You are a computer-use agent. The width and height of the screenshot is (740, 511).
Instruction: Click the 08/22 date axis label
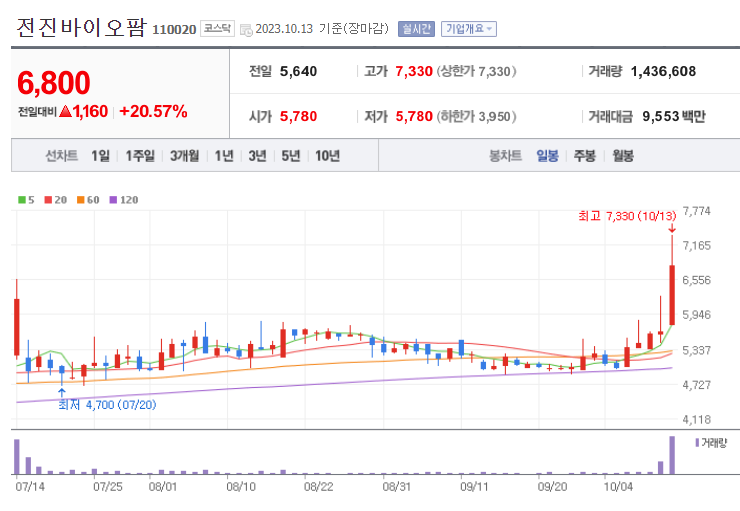(319, 486)
